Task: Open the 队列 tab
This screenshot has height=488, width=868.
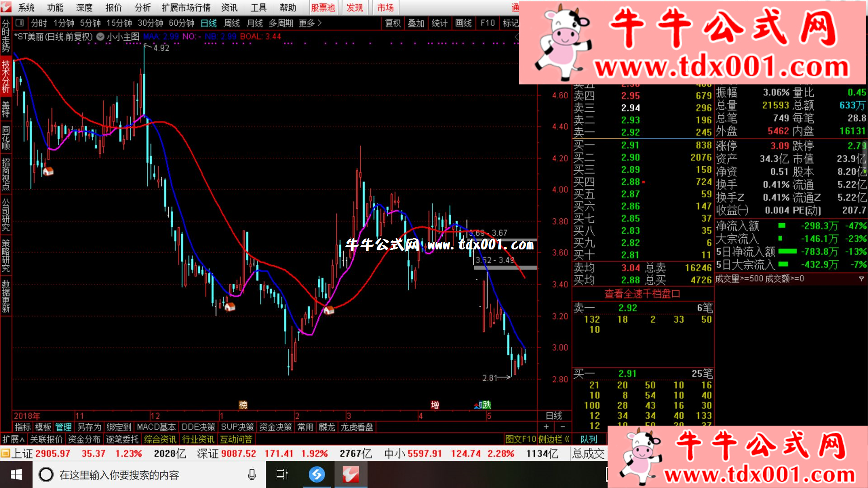Action: coord(589,439)
